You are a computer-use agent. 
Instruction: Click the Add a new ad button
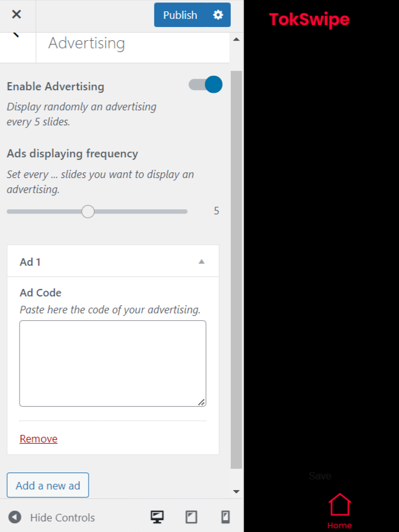pos(48,486)
